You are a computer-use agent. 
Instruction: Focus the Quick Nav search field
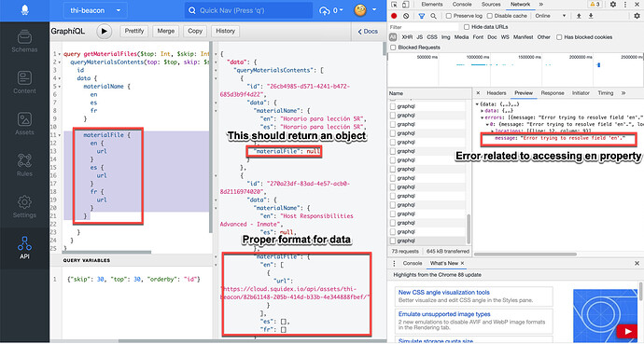point(248,10)
